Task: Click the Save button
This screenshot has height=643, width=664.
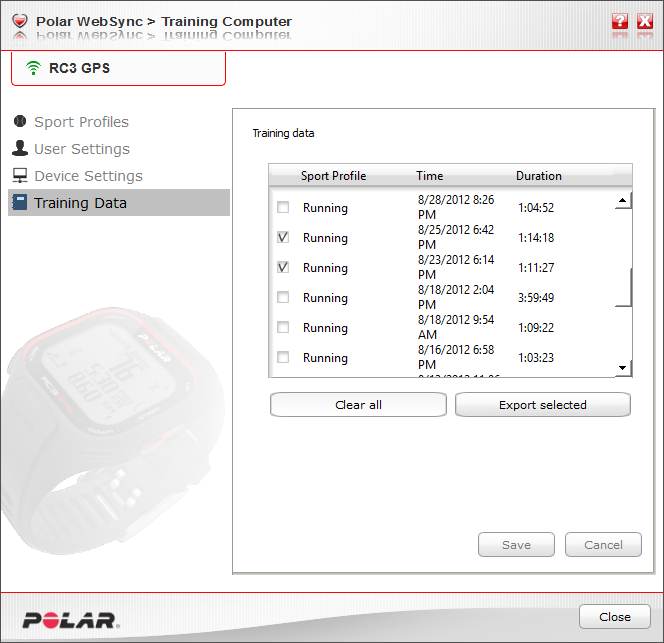Action: [x=516, y=545]
